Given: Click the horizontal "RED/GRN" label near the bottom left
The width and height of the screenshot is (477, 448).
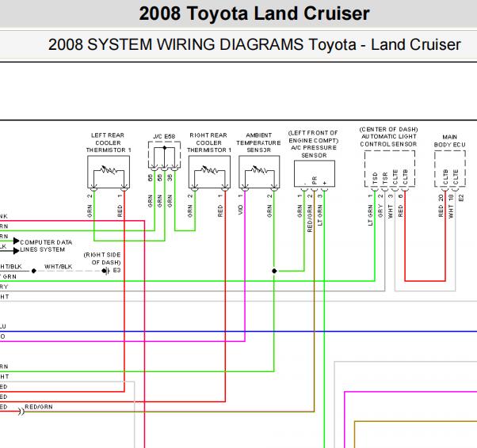Looking at the screenshot, I should click(x=39, y=407).
